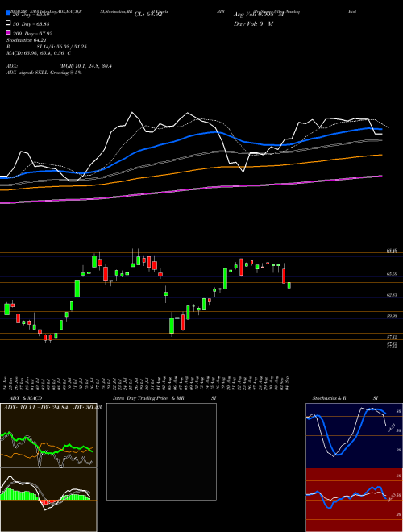403x532 pixels.
Task: Click the 64.21 value on Stochastics chart
Action: coord(392,427)
